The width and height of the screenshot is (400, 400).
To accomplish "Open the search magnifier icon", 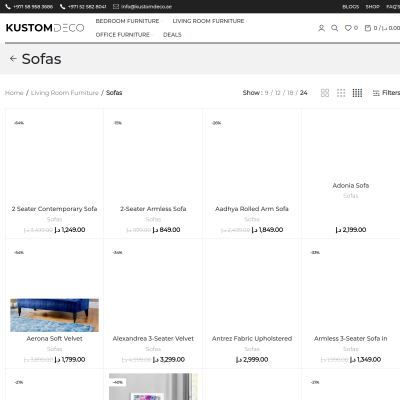I will pyautogui.click(x=334, y=28).
